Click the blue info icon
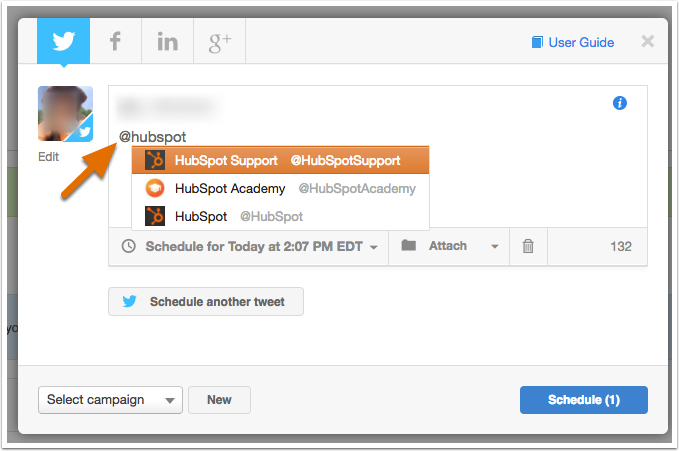 pos(620,103)
